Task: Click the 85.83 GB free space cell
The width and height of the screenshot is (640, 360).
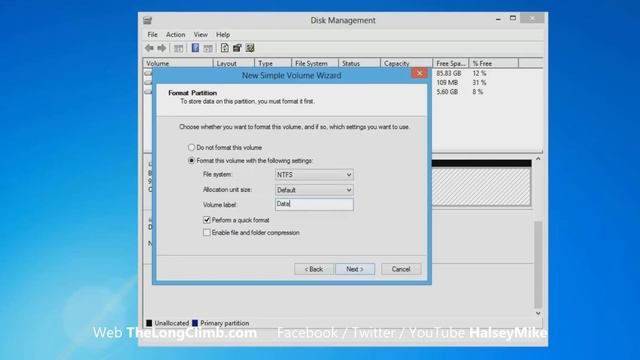Action: (x=449, y=73)
